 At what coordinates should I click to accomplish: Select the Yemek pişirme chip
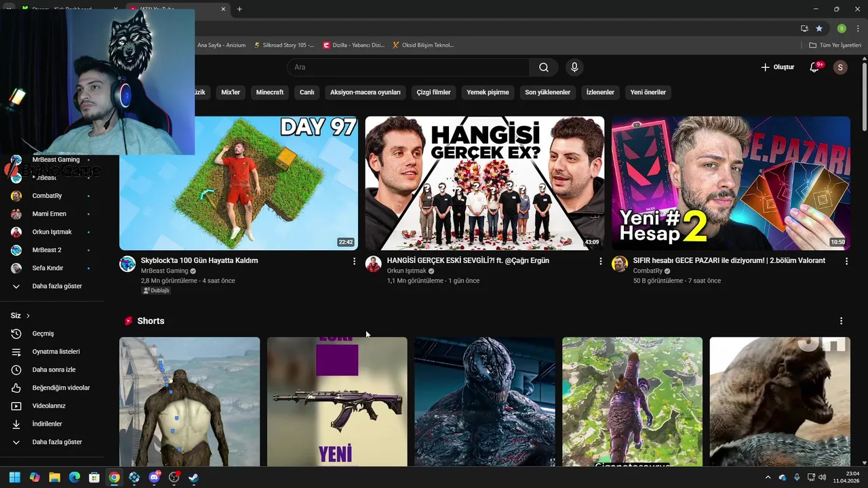[488, 92]
